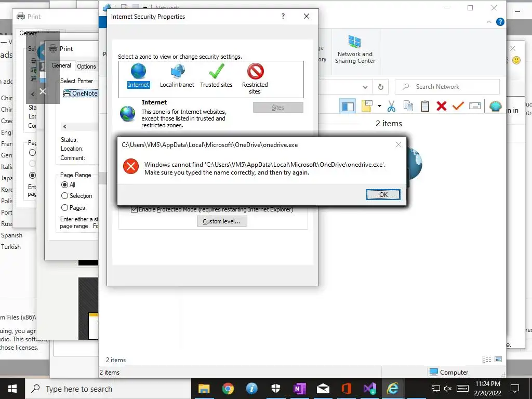Open Network and Sharing Center in ribbon
Screen dimensions: 532x399
pos(355,49)
